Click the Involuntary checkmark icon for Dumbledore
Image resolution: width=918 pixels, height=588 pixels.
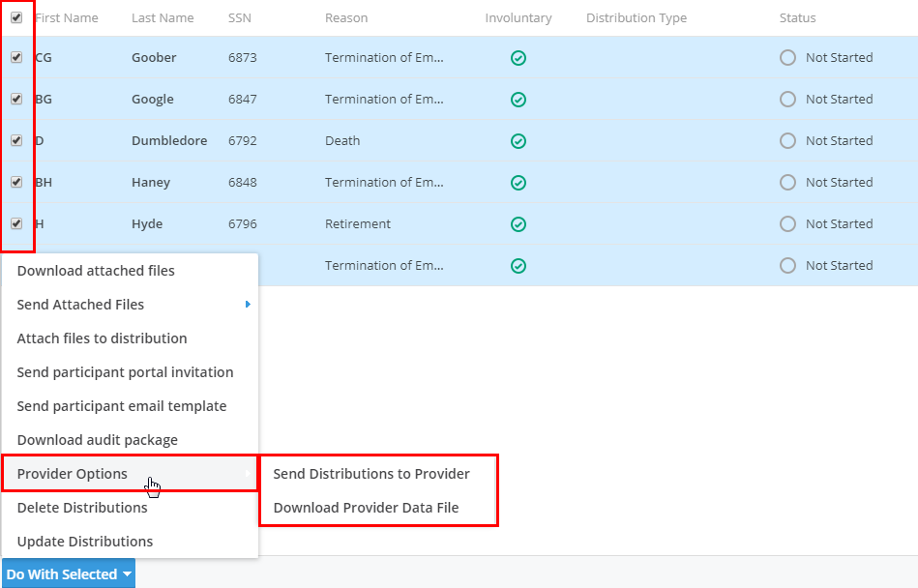(518, 141)
